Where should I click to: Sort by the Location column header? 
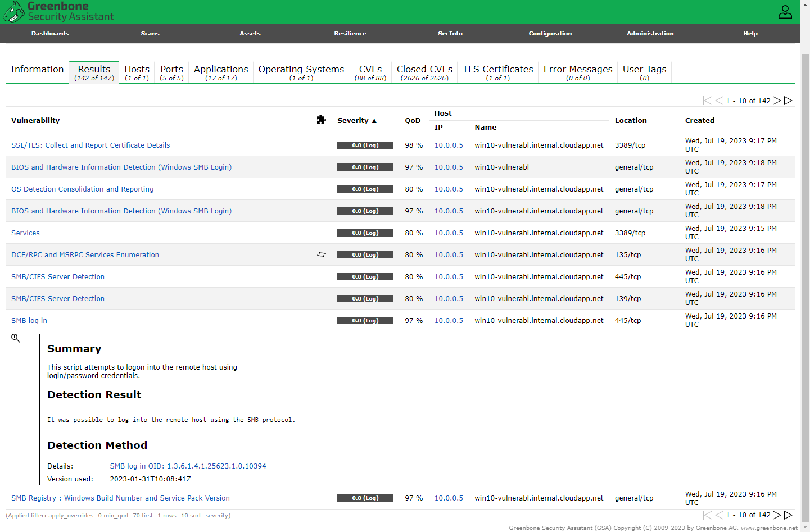(631, 120)
